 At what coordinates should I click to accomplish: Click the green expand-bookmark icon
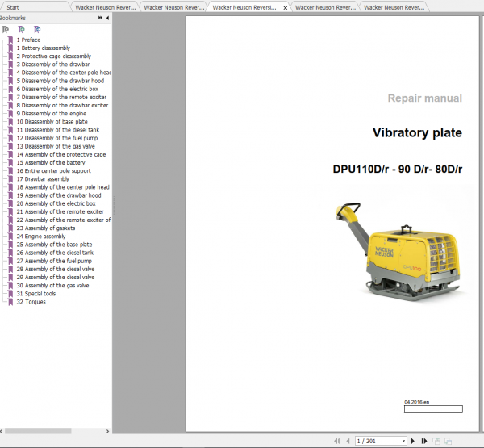click(x=21, y=29)
